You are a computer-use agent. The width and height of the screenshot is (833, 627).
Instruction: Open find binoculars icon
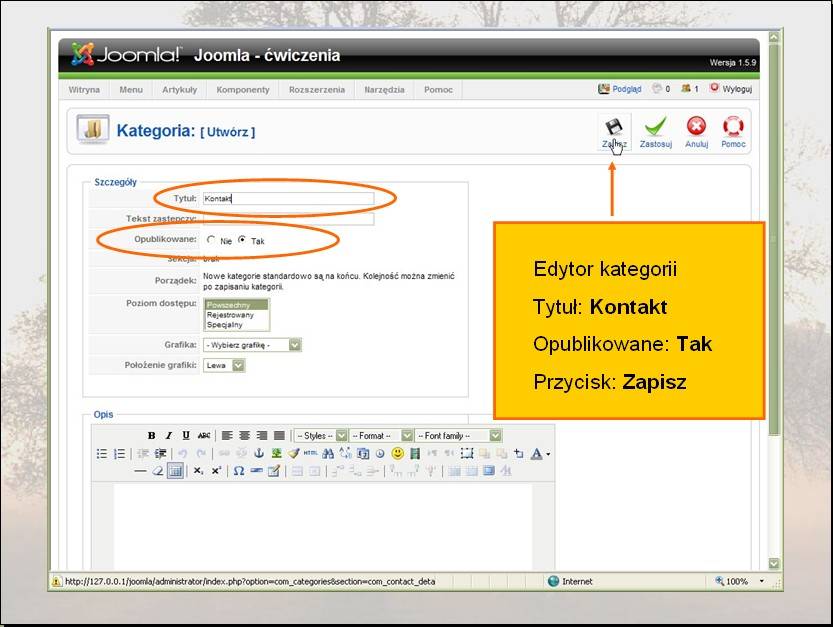tap(328, 453)
